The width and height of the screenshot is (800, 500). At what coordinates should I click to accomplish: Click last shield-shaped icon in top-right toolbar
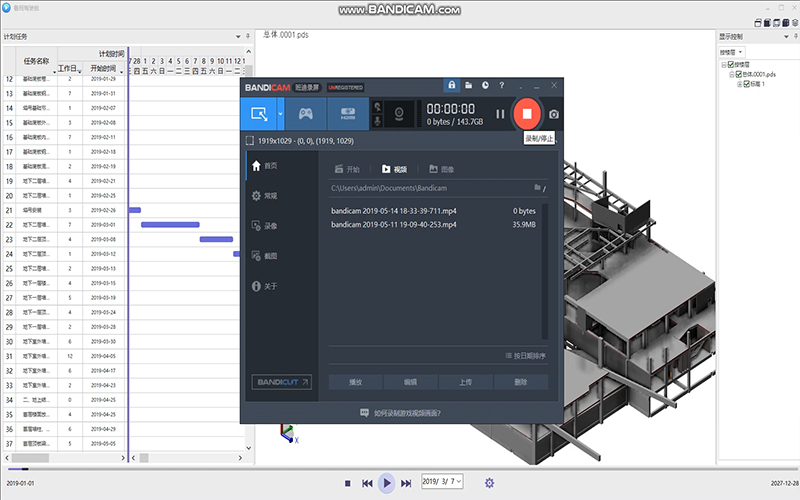click(795, 23)
